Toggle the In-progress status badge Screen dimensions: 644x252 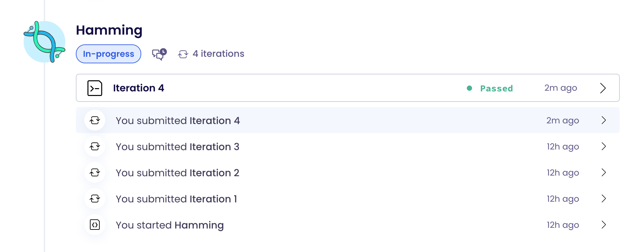108,54
